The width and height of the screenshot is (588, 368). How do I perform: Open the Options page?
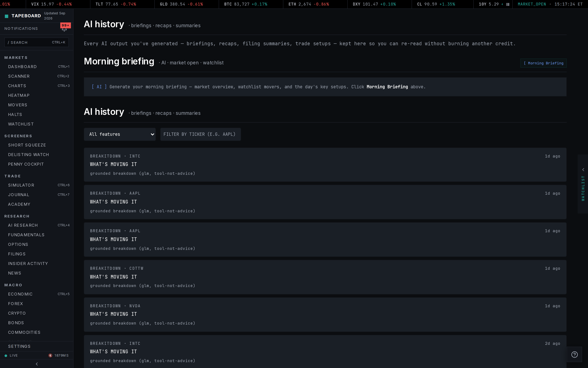point(37,244)
